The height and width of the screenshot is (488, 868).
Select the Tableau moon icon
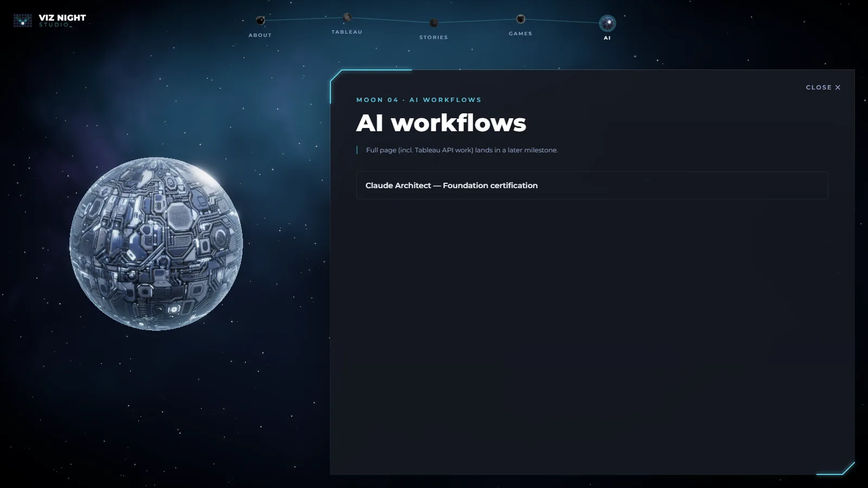[x=347, y=18]
